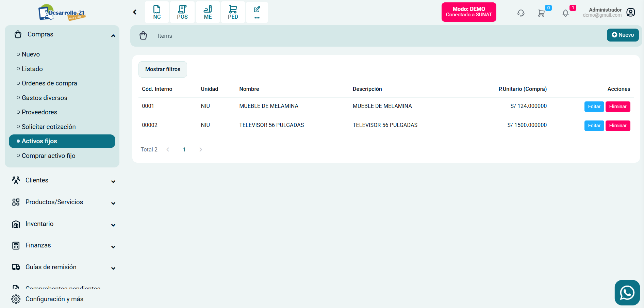644x308 pixels.
Task: Click Mostrar filtros button
Action: click(163, 69)
